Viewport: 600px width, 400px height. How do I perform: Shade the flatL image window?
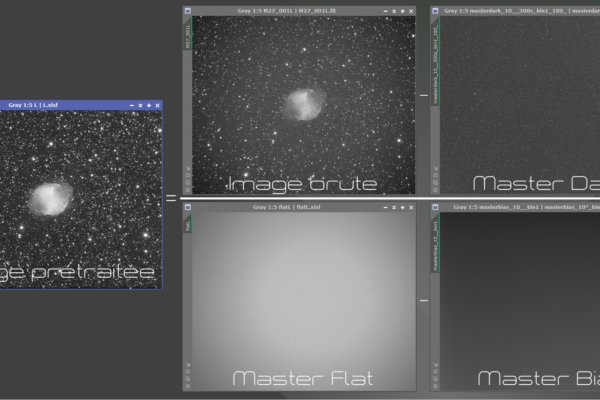tap(394, 207)
